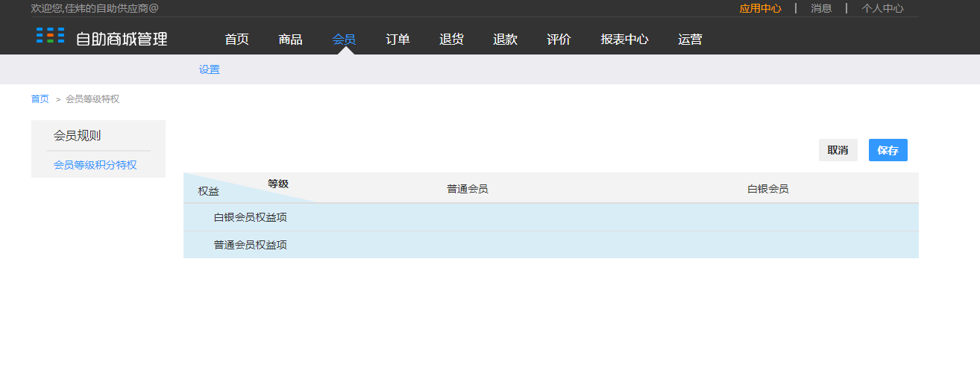
Task: Click the 保存 button
Action: [x=888, y=150]
